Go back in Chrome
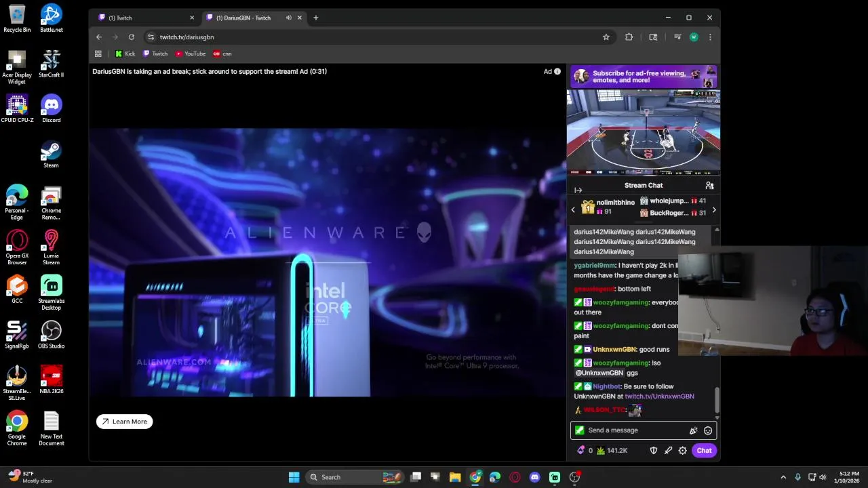Viewport: 868px width, 488px height. pos(99,37)
